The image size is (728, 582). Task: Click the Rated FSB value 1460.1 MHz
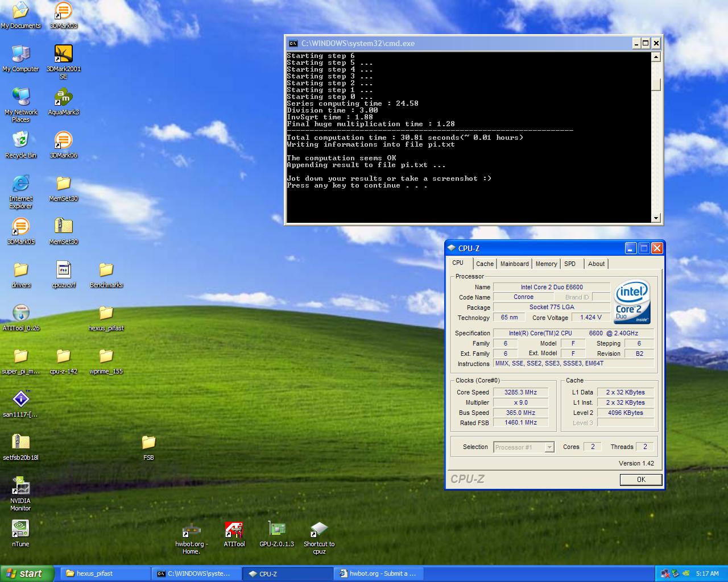pyautogui.click(x=520, y=423)
